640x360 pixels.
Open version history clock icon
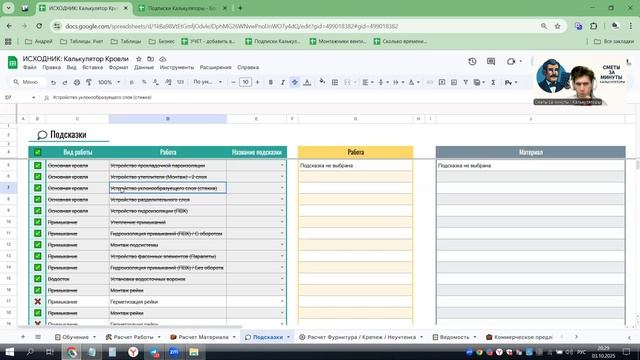472,62
